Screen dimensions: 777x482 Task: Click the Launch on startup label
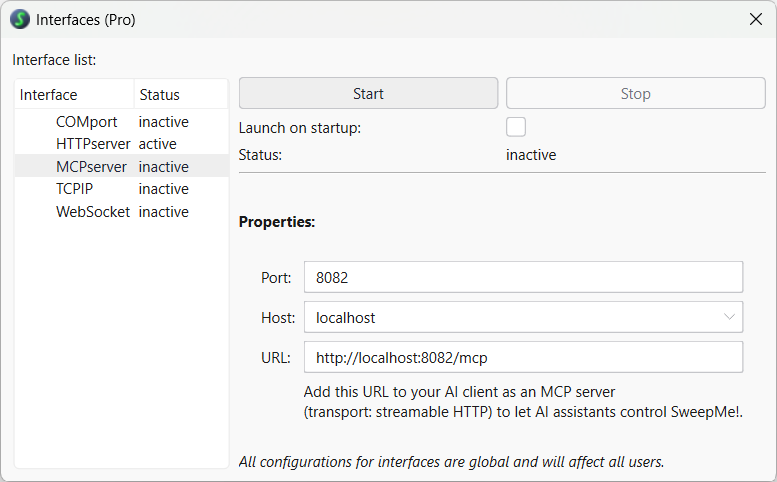click(300, 128)
